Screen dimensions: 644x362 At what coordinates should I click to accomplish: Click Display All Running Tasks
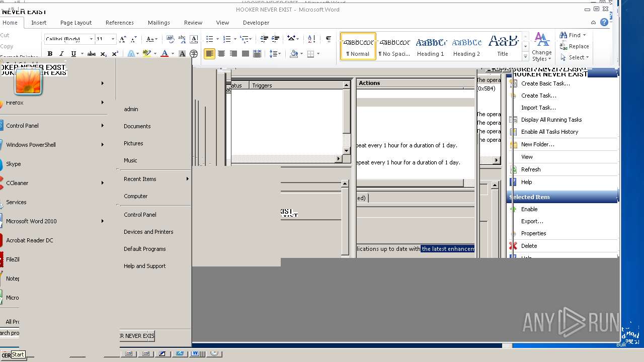(x=551, y=120)
